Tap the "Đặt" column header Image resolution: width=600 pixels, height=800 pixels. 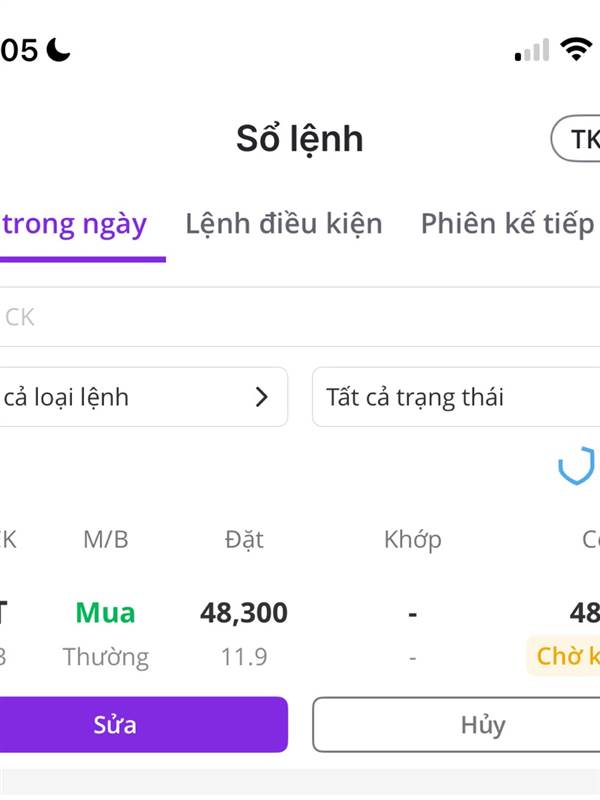tap(244, 540)
